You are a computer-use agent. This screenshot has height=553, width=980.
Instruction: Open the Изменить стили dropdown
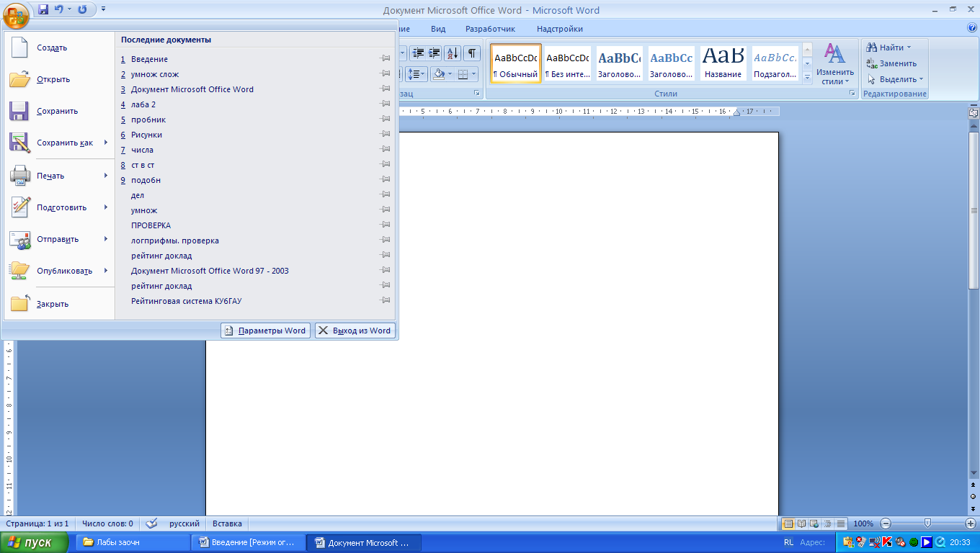coord(835,64)
